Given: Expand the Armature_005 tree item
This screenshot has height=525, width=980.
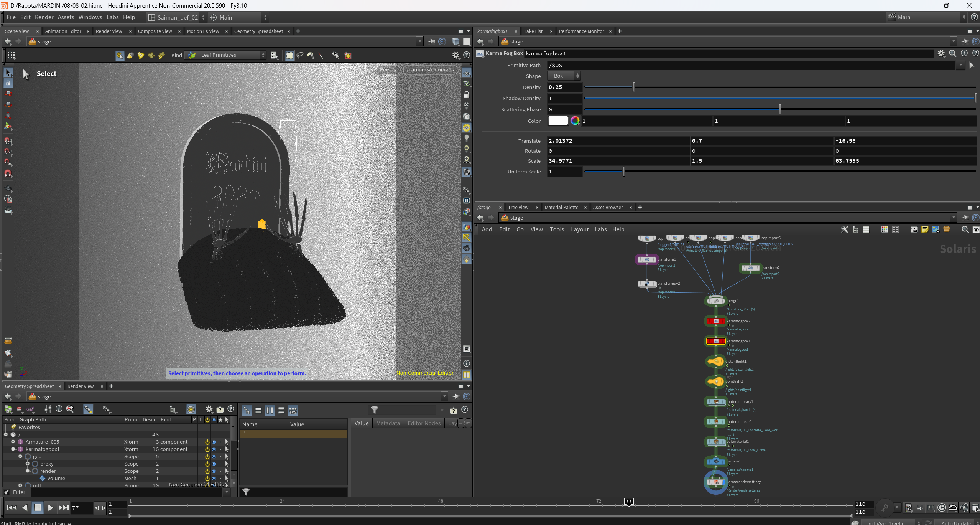Looking at the screenshot, I should coord(13,442).
